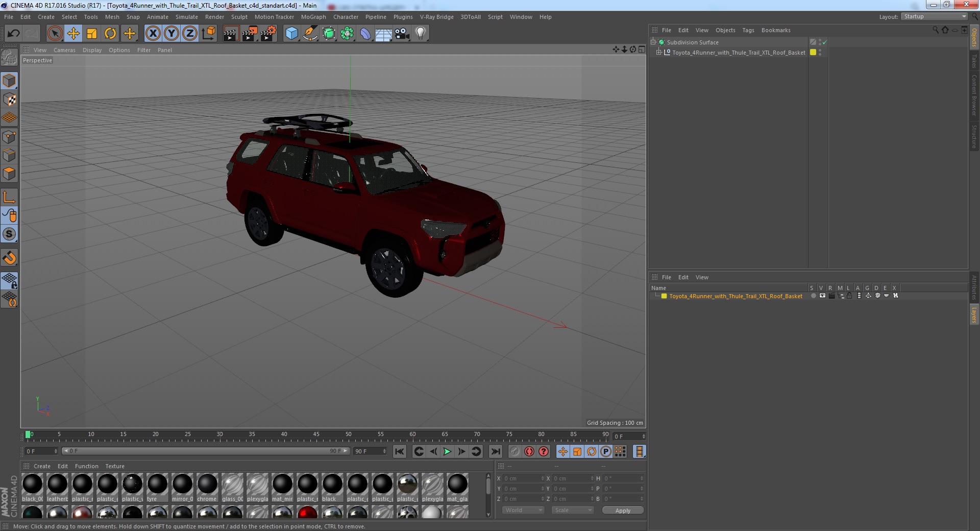Image resolution: width=980 pixels, height=531 pixels.
Task: Toggle Toyota layer visibility eye icon
Action: tap(822, 296)
